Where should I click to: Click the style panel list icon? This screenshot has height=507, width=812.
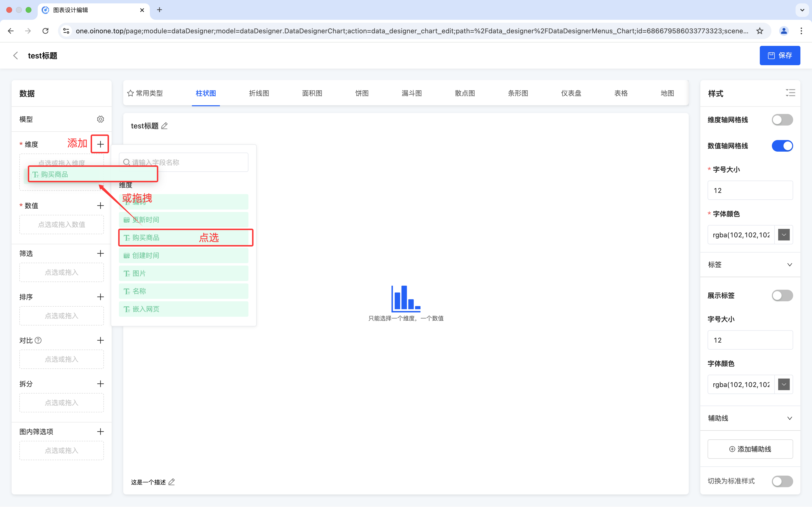pyautogui.click(x=790, y=93)
